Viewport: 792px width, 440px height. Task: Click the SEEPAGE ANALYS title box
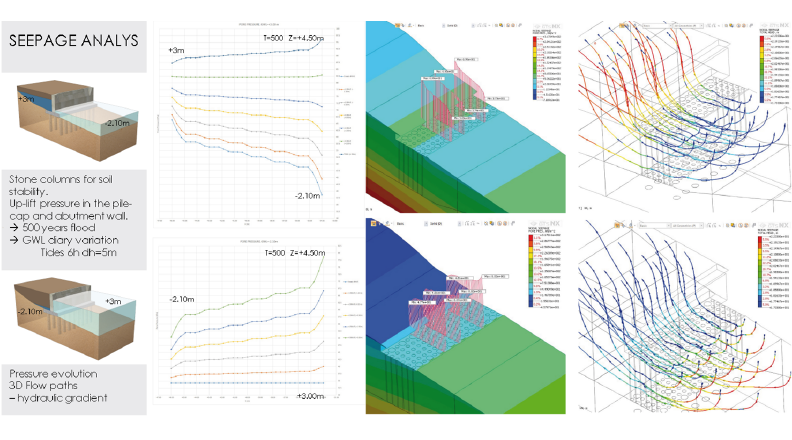(76, 43)
